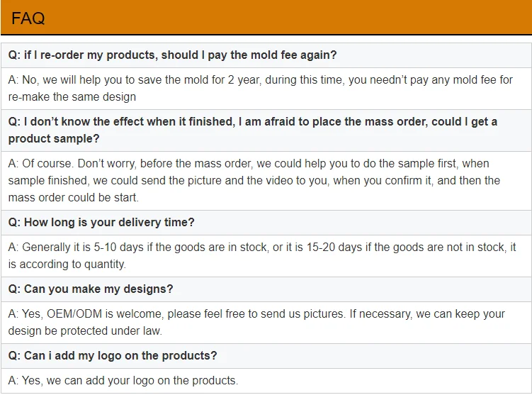The width and height of the screenshot is (532, 395).
Task: Select the answer "Yes, we can add your logo"
Action: click(x=123, y=381)
